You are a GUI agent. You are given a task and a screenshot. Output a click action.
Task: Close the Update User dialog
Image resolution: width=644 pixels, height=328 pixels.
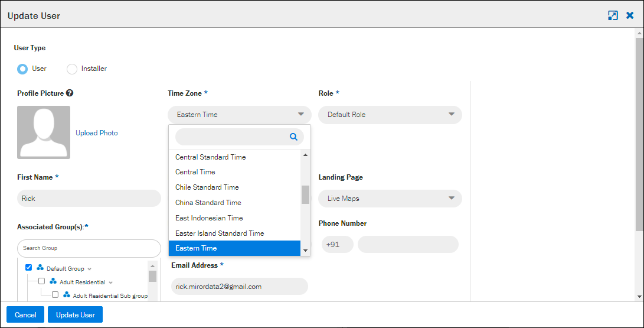[x=630, y=15]
